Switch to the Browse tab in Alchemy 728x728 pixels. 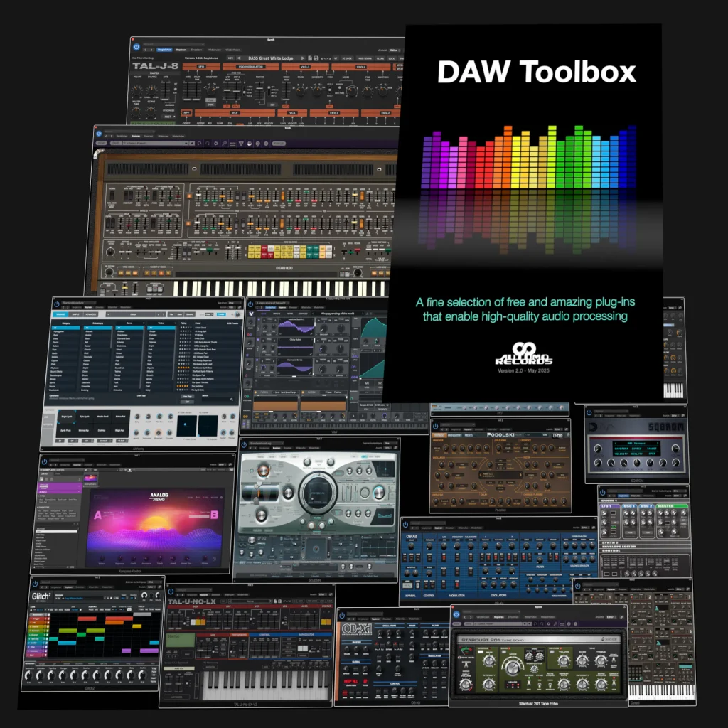(61, 314)
